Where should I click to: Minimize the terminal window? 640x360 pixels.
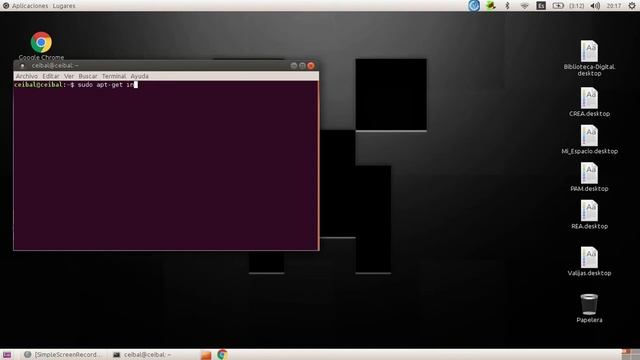point(293,66)
